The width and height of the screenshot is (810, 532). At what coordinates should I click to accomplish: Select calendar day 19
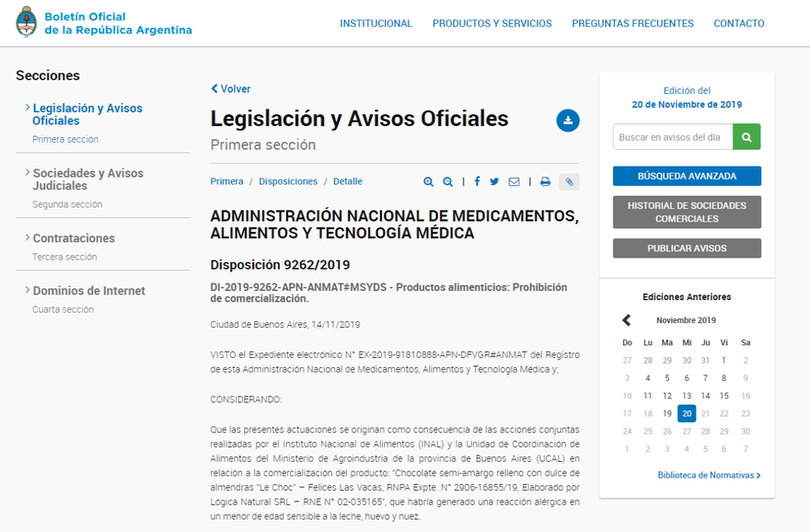667,413
